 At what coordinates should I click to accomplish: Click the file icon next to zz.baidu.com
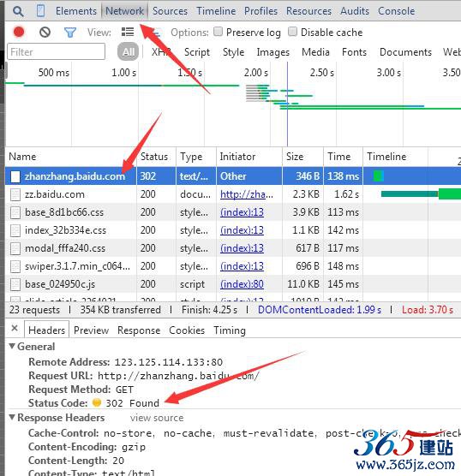[x=15, y=194]
